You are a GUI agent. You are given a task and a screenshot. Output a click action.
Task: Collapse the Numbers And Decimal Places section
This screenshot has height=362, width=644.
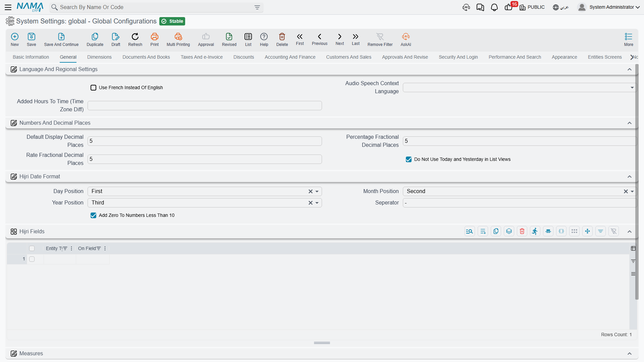click(630, 123)
